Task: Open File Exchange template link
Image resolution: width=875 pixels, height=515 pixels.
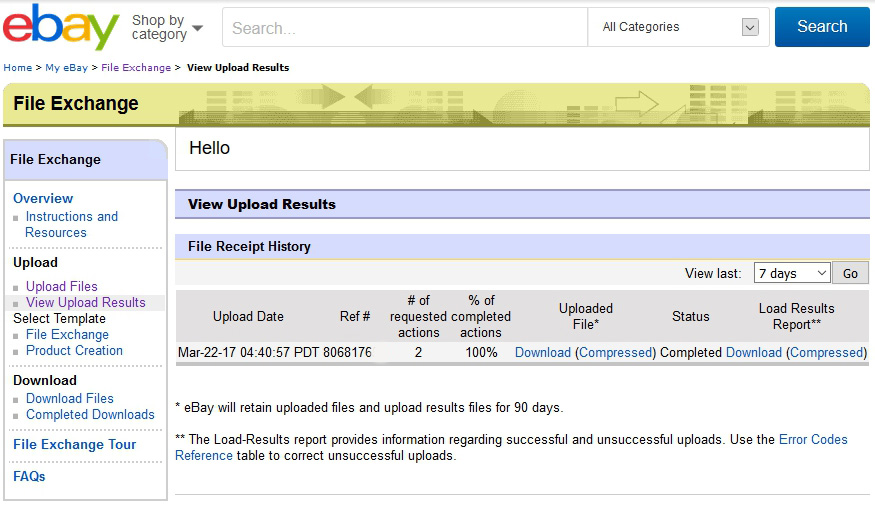Action: pyautogui.click(x=67, y=334)
